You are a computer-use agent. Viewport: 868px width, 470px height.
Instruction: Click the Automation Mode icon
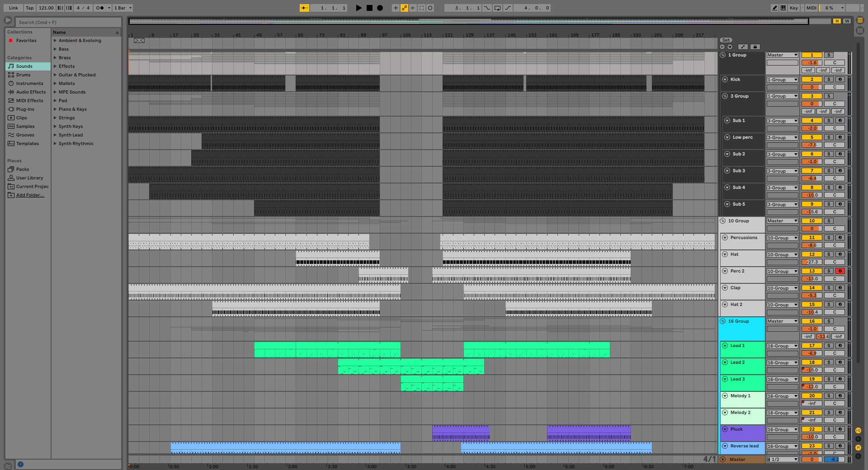pos(743,47)
